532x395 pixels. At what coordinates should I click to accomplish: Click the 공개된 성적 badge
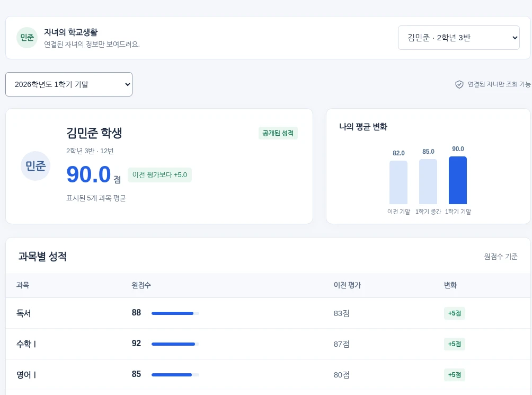pos(278,133)
